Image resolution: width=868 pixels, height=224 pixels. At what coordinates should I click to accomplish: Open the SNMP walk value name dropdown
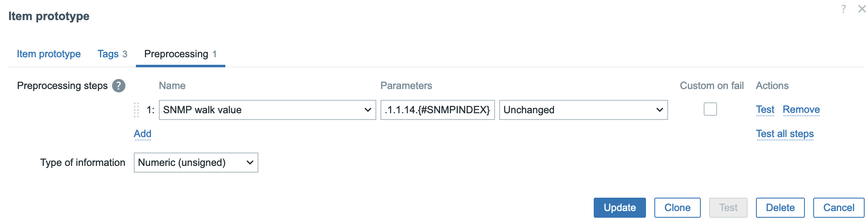tap(267, 110)
